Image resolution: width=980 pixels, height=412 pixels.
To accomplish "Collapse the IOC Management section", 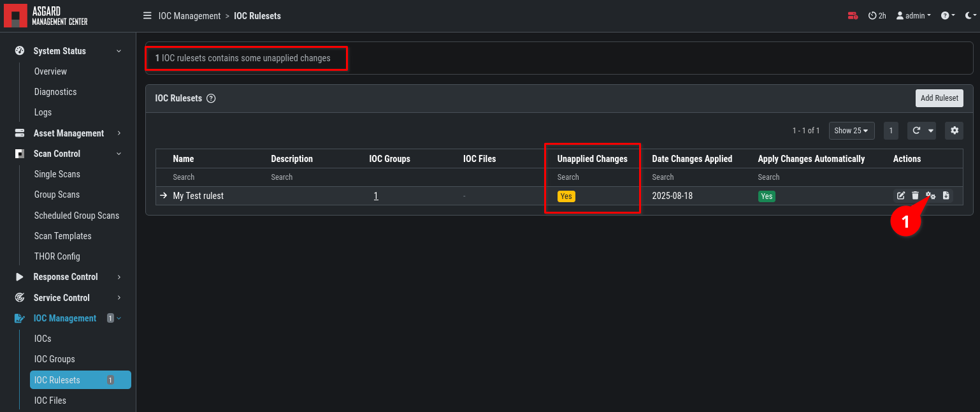I will 68,318.
